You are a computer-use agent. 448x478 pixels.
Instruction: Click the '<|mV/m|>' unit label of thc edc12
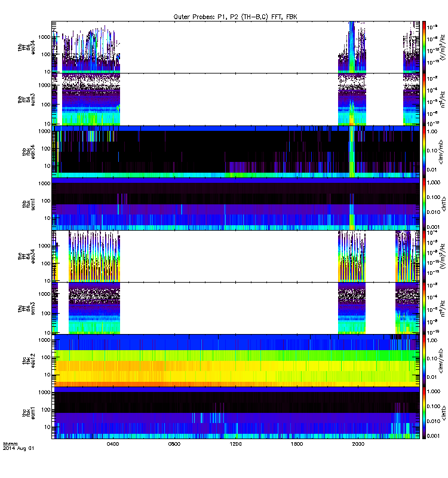pyautogui.click(x=441, y=361)
